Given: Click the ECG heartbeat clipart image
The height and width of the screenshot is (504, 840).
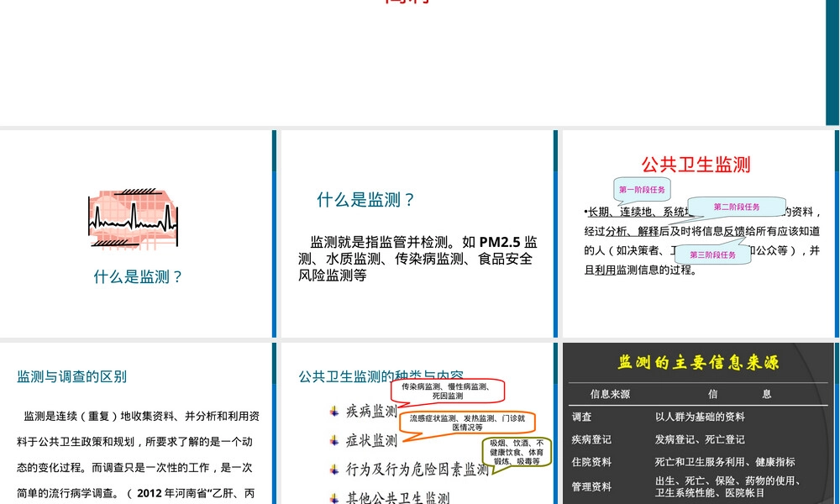Looking at the screenshot, I should tap(133, 219).
